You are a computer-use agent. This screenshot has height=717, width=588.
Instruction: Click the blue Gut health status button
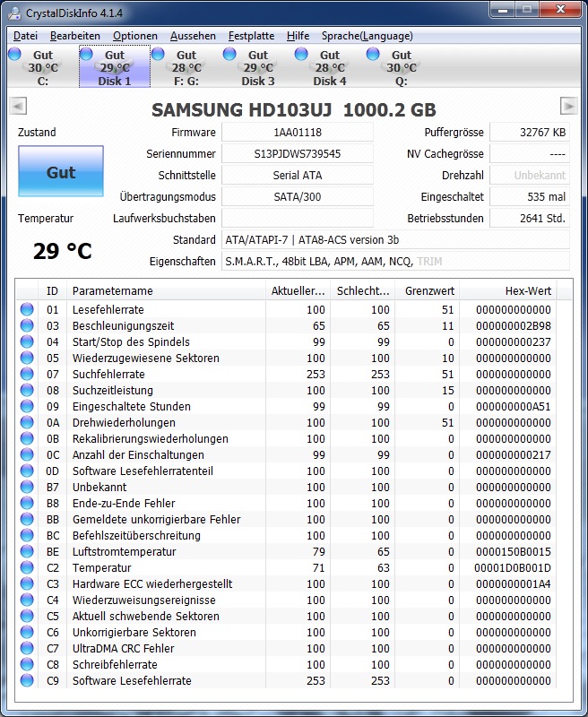(x=61, y=171)
